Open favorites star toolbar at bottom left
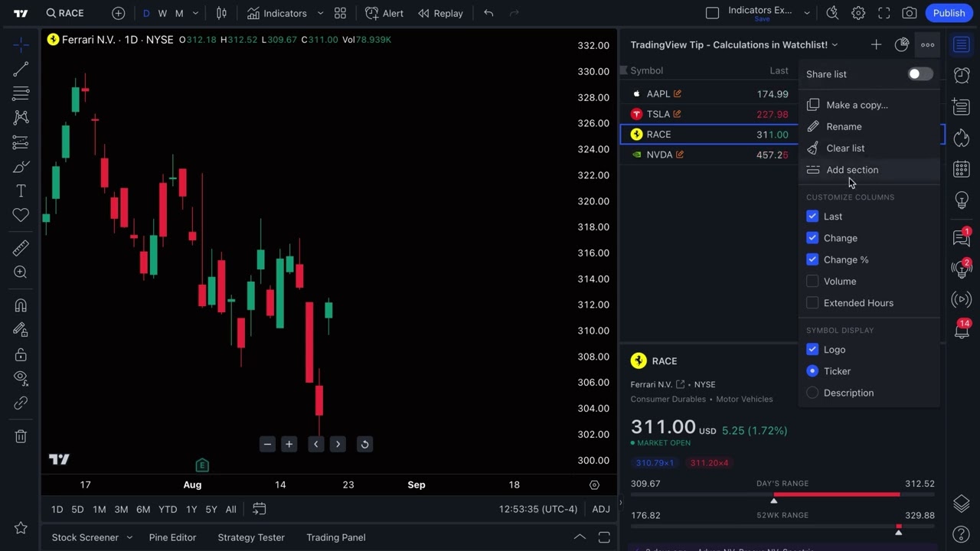This screenshot has width=980, height=551. (x=21, y=528)
